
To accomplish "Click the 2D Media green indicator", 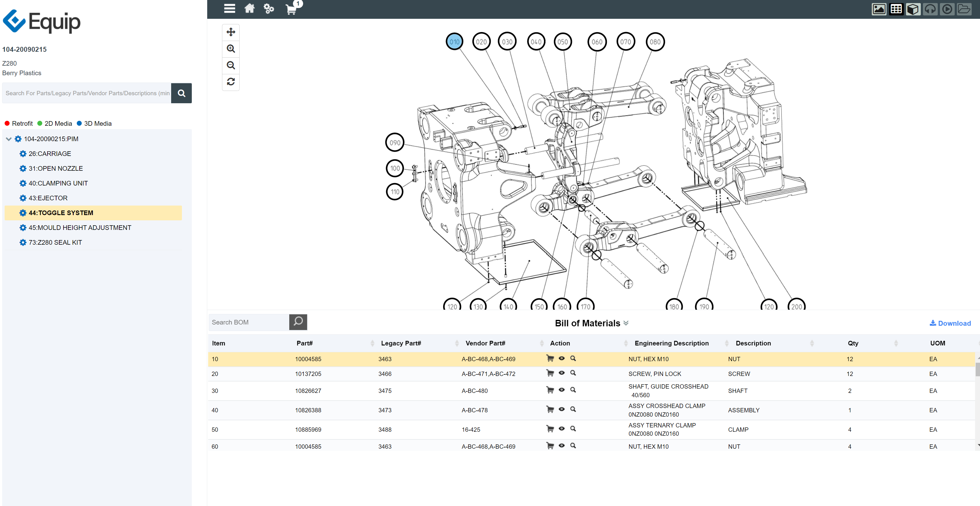I will point(39,123).
